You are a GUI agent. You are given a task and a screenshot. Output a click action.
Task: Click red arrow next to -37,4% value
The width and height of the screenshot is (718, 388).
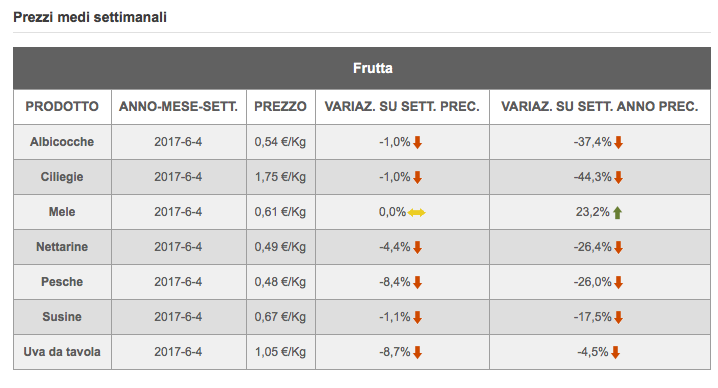(x=618, y=142)
